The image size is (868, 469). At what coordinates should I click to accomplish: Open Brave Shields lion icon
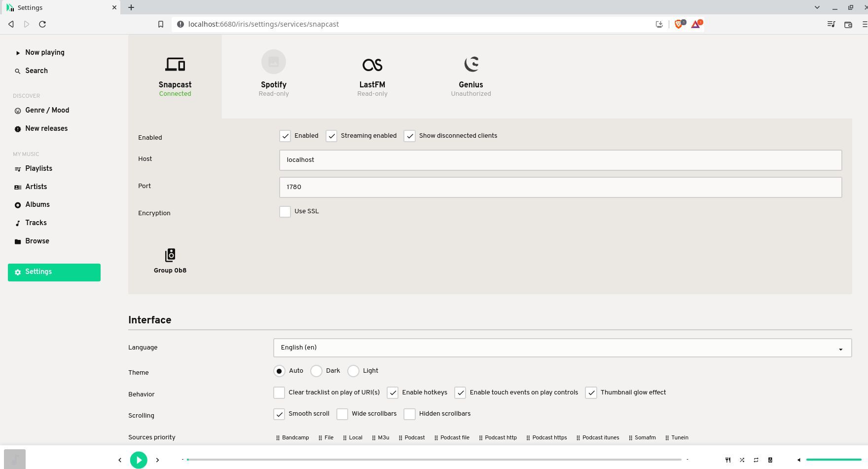[x=679, y=24]
